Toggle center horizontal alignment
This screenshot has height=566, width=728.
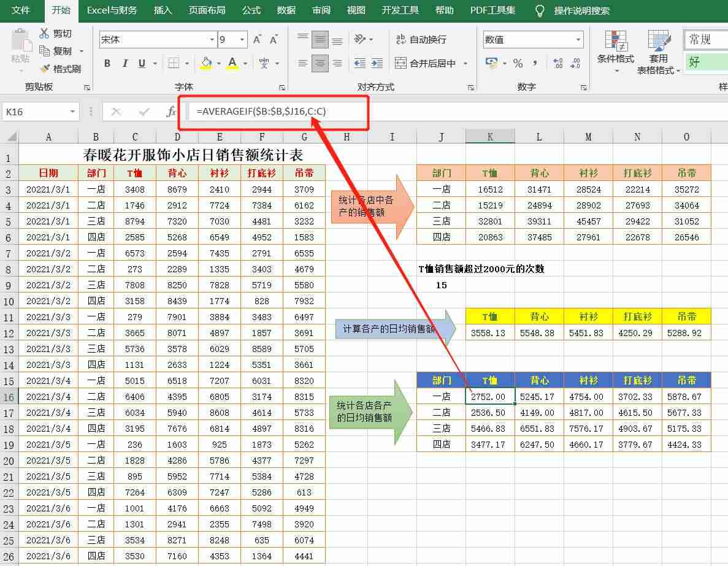pos(320,63)
